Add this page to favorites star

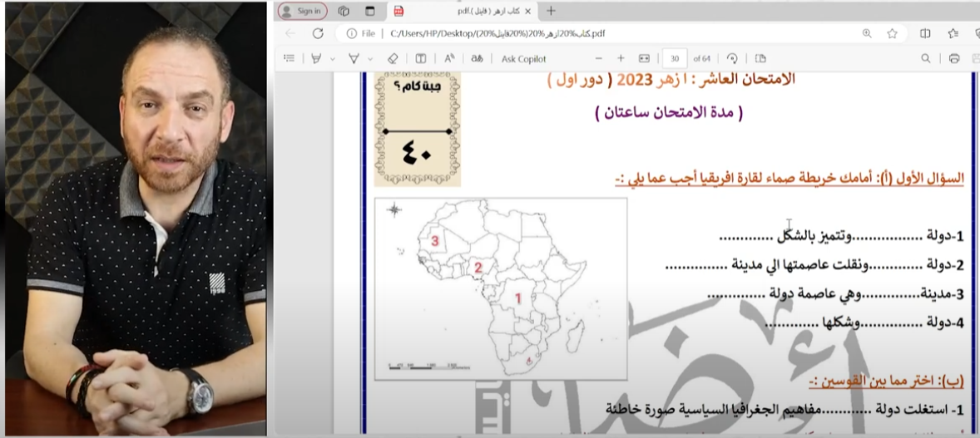click(x=892, y=34)
